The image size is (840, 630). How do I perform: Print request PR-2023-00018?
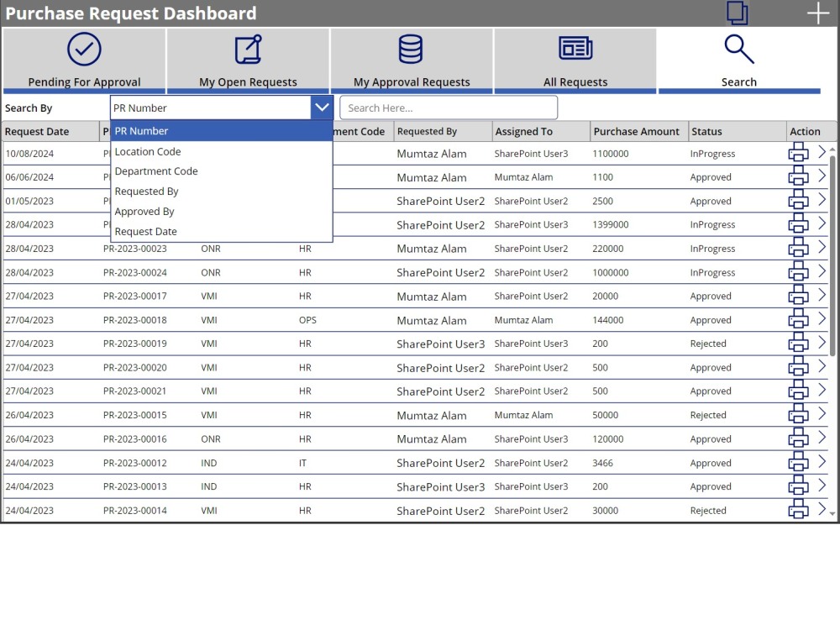pyautogui.click(x=798, y=318)
